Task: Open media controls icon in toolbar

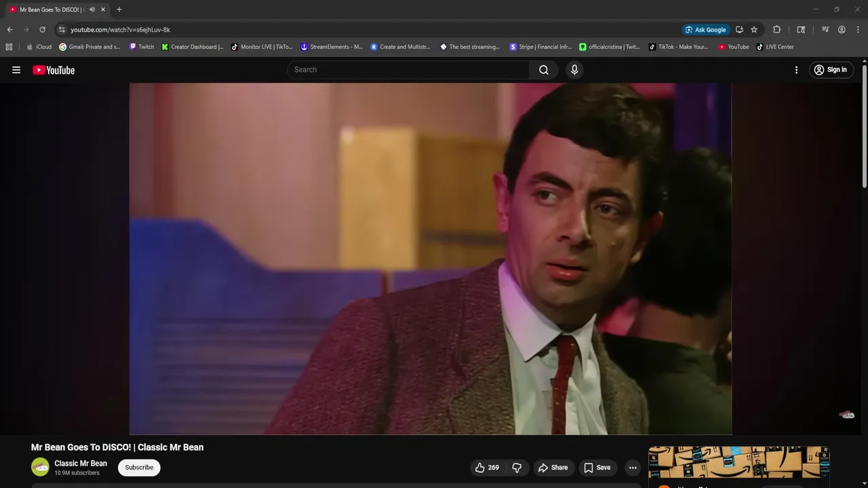Action: tap(825, 30)
